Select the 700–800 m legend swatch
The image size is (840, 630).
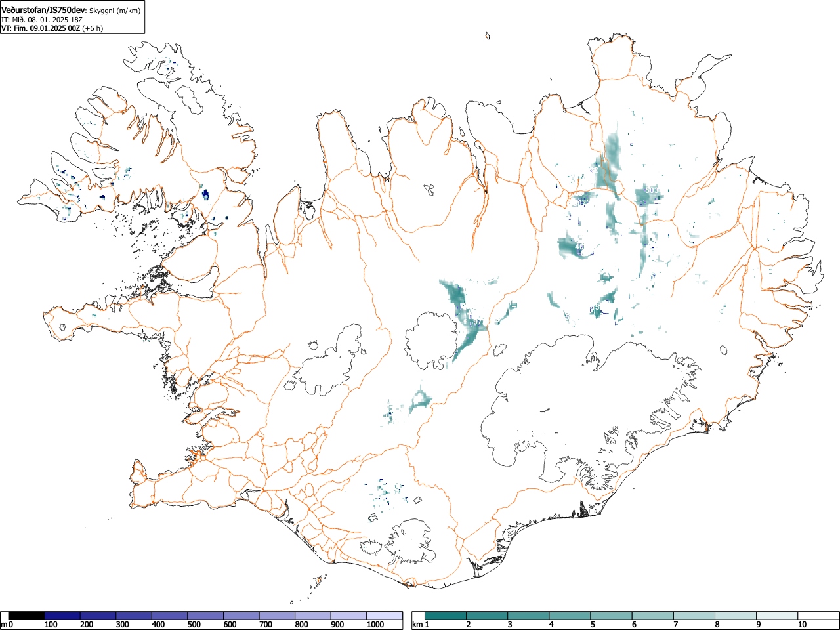277,616
